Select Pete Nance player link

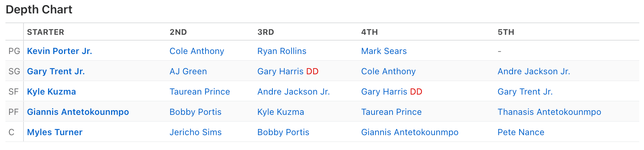coord(521,132)
